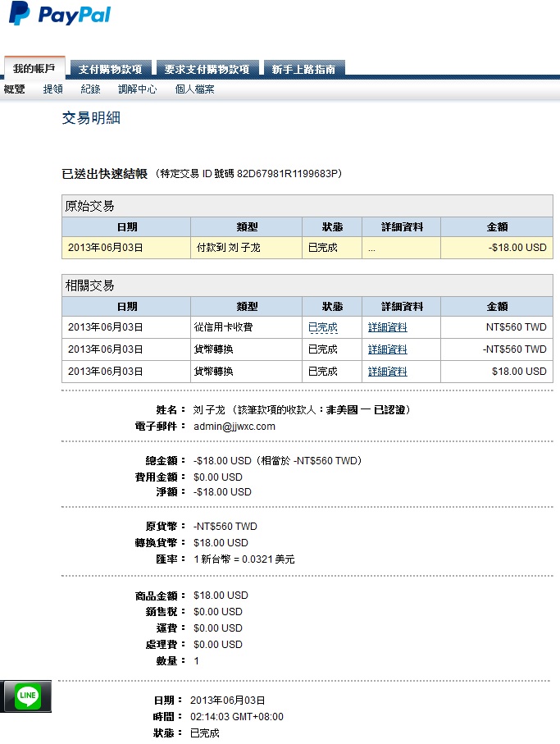Viewport: 560px width, 744px height.
Task: Select 紀錄 submenu item
Action: click(x=90, y=89)
